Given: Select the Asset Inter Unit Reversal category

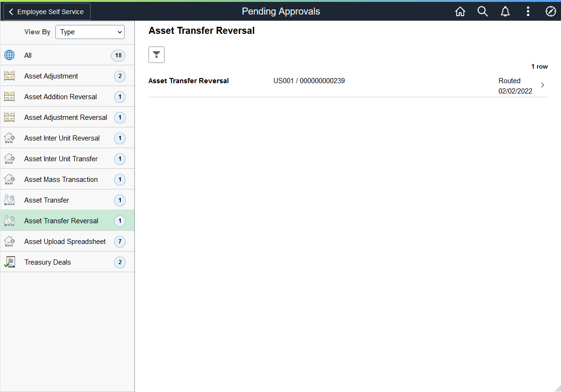Looking at the screenshot, I should (67, 138).
